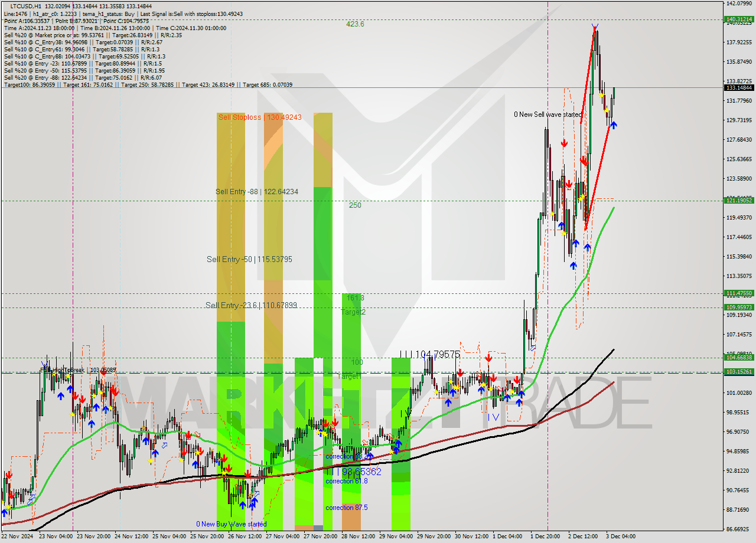Click the '1 Dec 20:00' time axis label
756x543 pixels.
pyautogui.click(x=546, y=537)
